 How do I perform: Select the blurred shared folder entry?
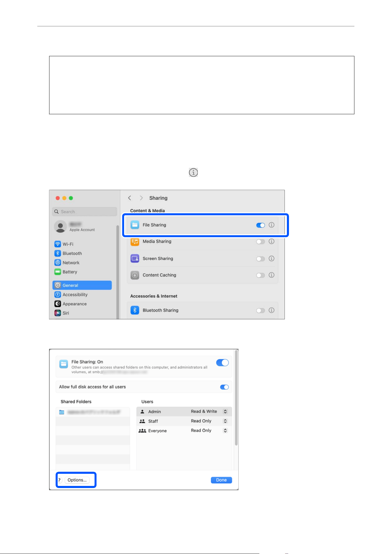pyautogui.click(x=93, y=412)
